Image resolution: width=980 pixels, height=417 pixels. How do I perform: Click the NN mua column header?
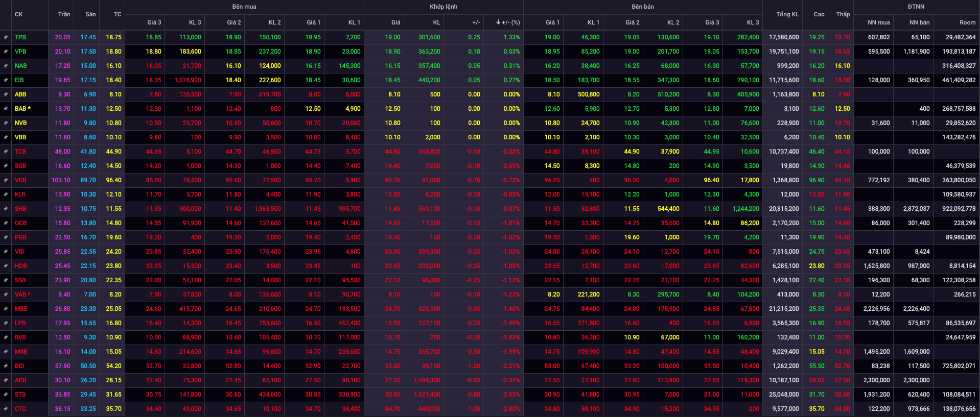pyautogui.click(x=879, y=22)
